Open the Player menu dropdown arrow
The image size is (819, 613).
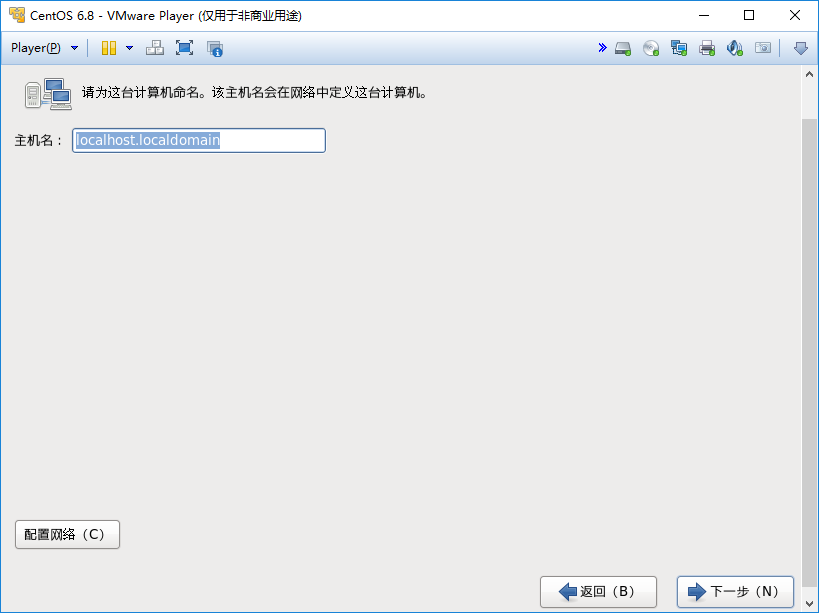click(73, 47)
